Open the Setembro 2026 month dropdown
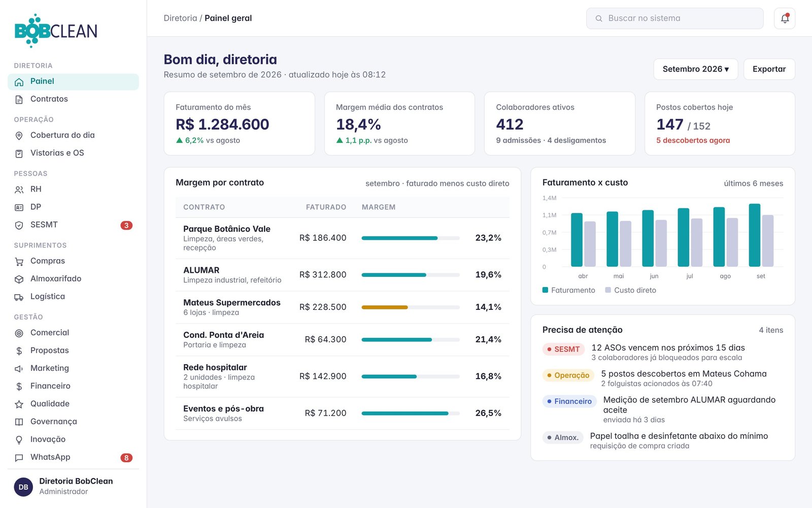 (696, 69)
